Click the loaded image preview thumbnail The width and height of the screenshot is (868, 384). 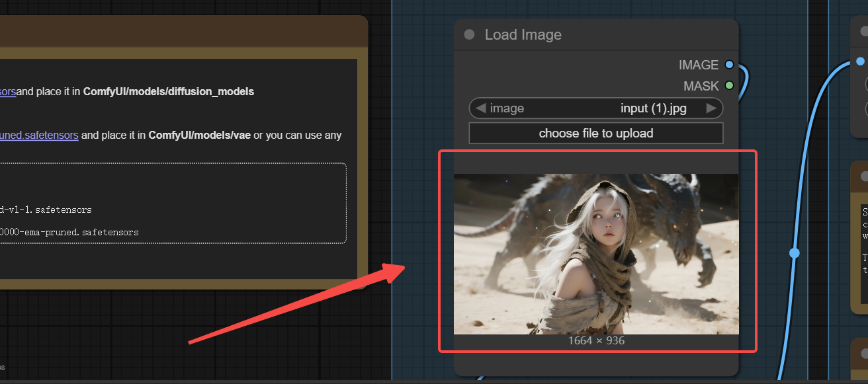pyautogui.click(x=596, y=254)
